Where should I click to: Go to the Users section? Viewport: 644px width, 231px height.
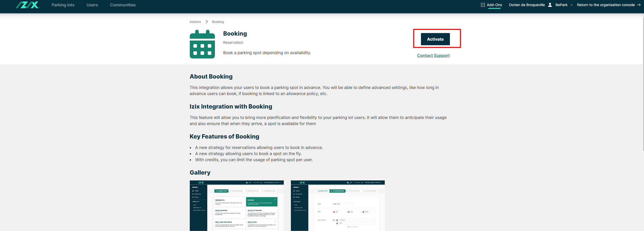point(92,5)
